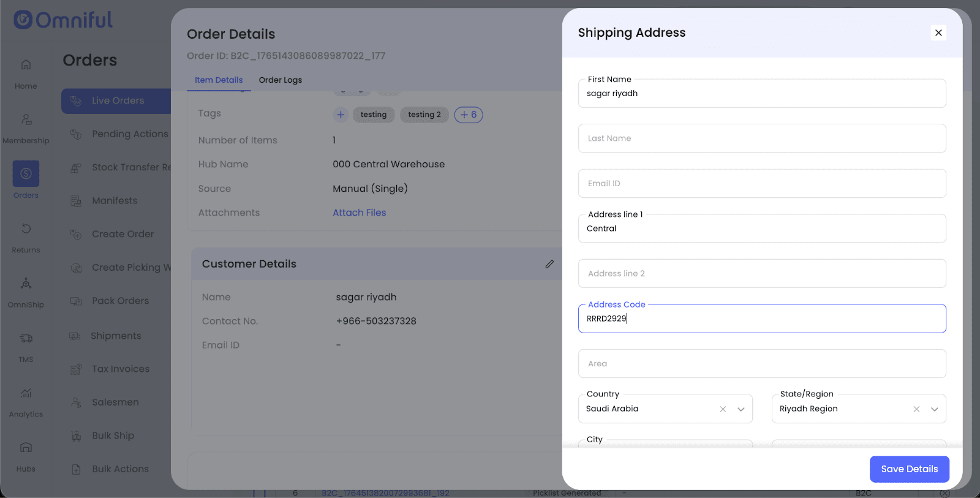Click the Returns sidebar icon
The width and height of the screenshot is (980, 498).
tap(26, 229)
